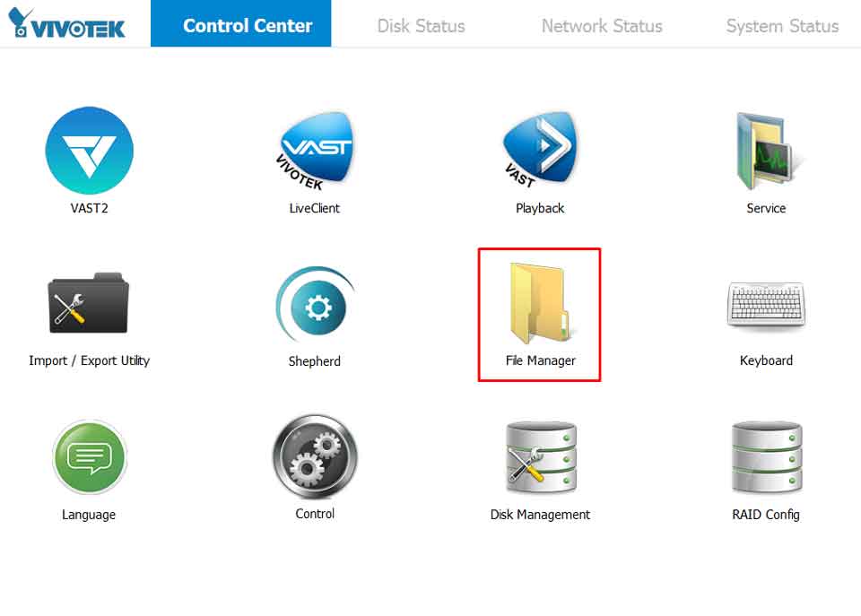Click the "RAID Config" text label
The height and width of the screenshot is (616, 861).
765,515
